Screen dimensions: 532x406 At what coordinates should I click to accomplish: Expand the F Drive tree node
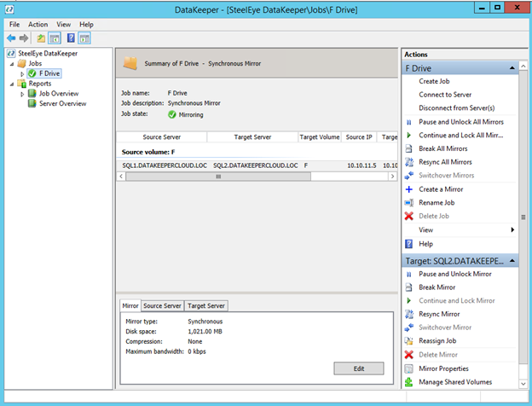[23, 74]
